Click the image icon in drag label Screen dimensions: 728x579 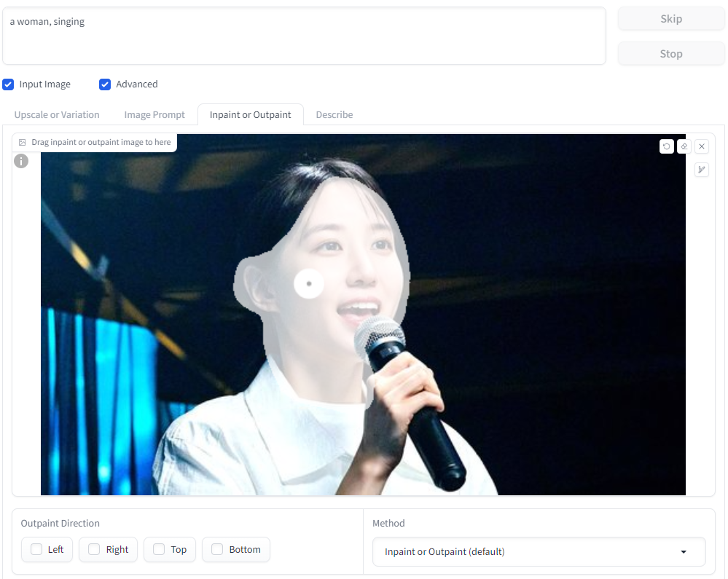pyautogui.click(x=23, y=143)
